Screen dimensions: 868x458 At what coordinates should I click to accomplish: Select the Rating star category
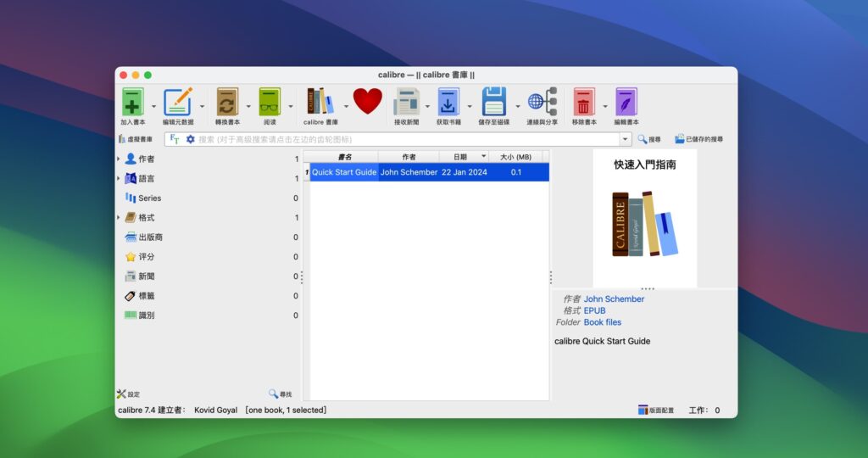pyautogui.click(x=140, y=256)
